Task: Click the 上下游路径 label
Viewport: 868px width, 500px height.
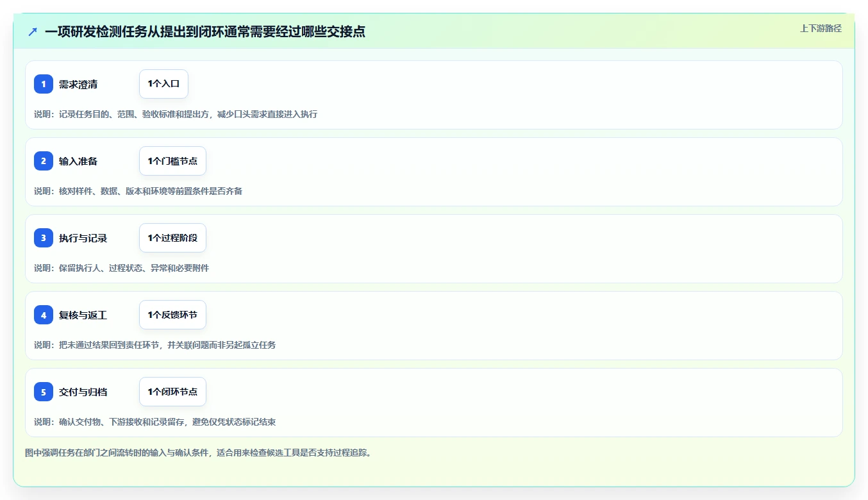Action: tap(821, 28)
